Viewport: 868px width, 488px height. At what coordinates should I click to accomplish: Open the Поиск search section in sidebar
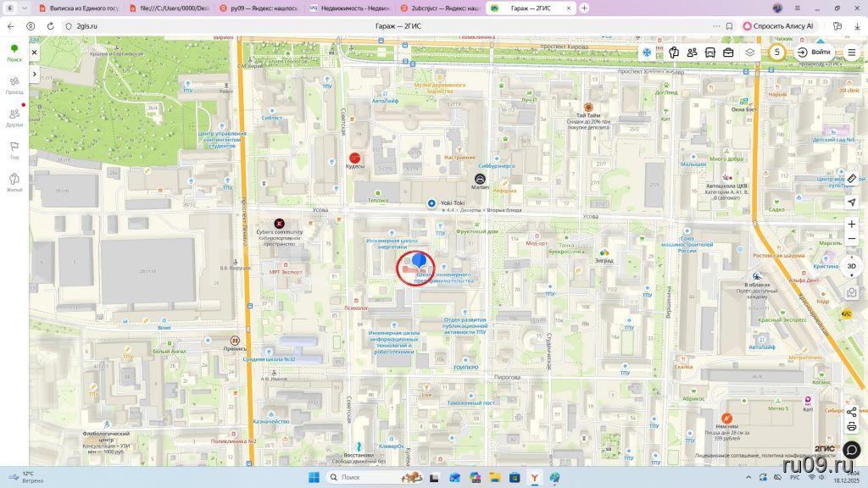tap(14, 53)
